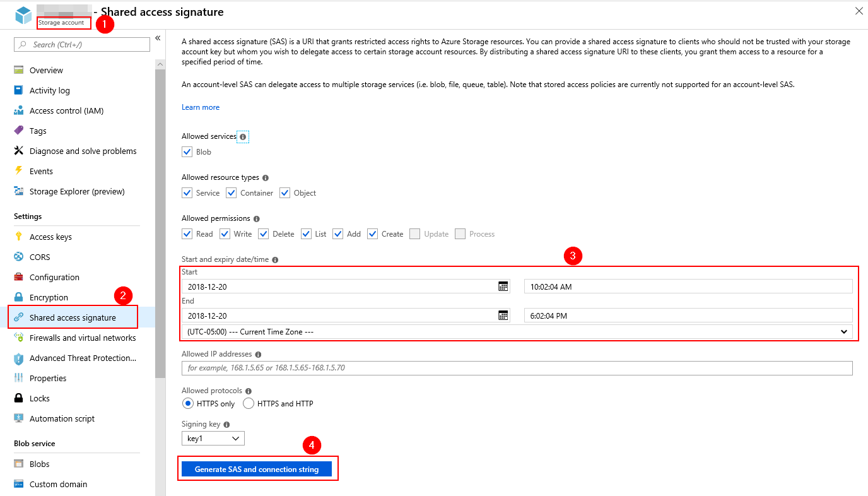The height and width of the screenshot is (496, 868).
Task: Select the CORS settings icon
Action: pyautogui.click(x=20, y=256)
